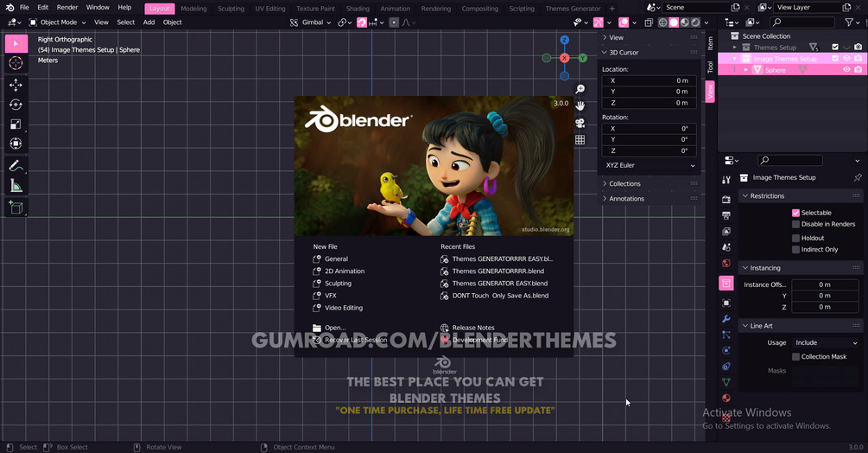Select the Rotate tool
Image resolution: width=868 pixels, height=453 pixels.
pyautogui.click(x=16, y=105)
